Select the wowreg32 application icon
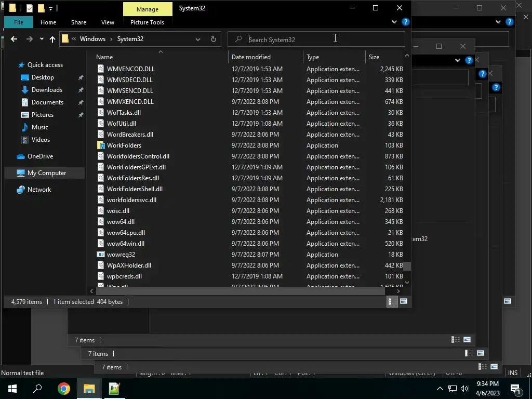532x399 pixels. point(101,255)
